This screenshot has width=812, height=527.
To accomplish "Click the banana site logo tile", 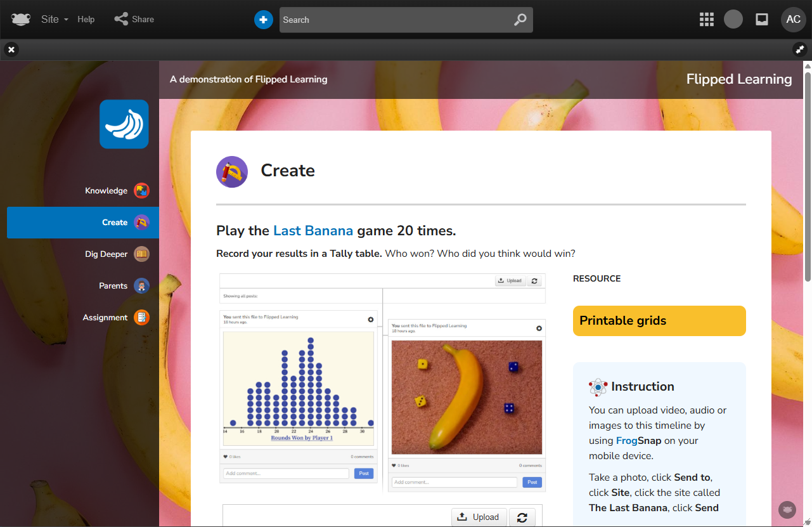I will (x=124, y=124).
